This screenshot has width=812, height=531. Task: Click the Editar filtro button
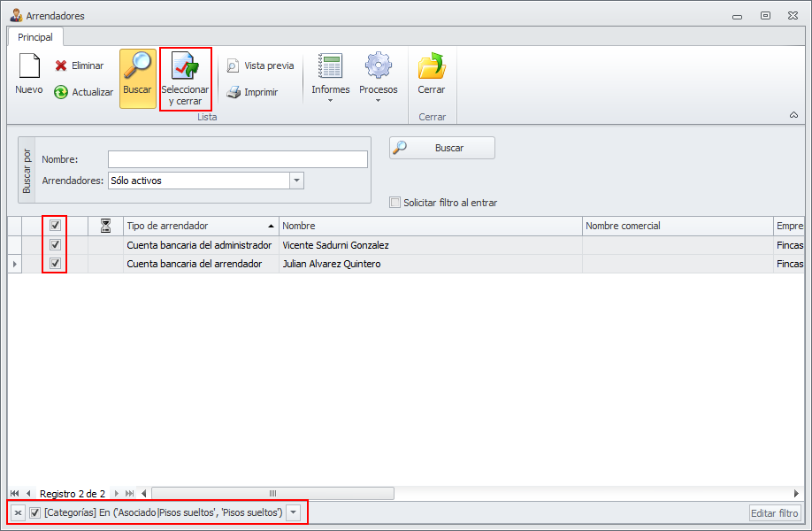(x=775, y=513)
